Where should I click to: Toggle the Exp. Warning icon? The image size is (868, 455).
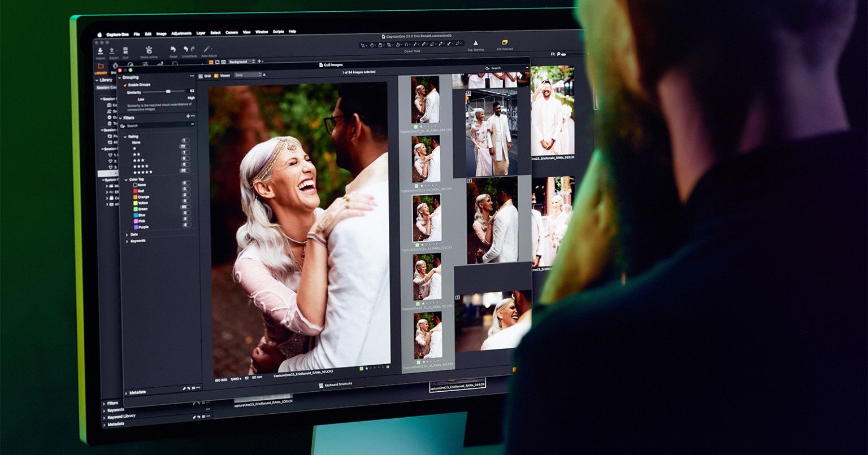[475, 43]
